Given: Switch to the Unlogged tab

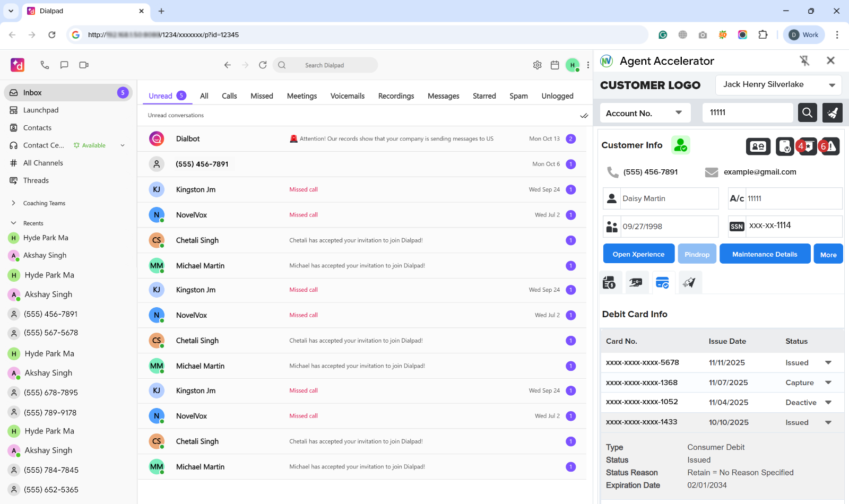Looking at the screenshot, I should pos(557,96).
